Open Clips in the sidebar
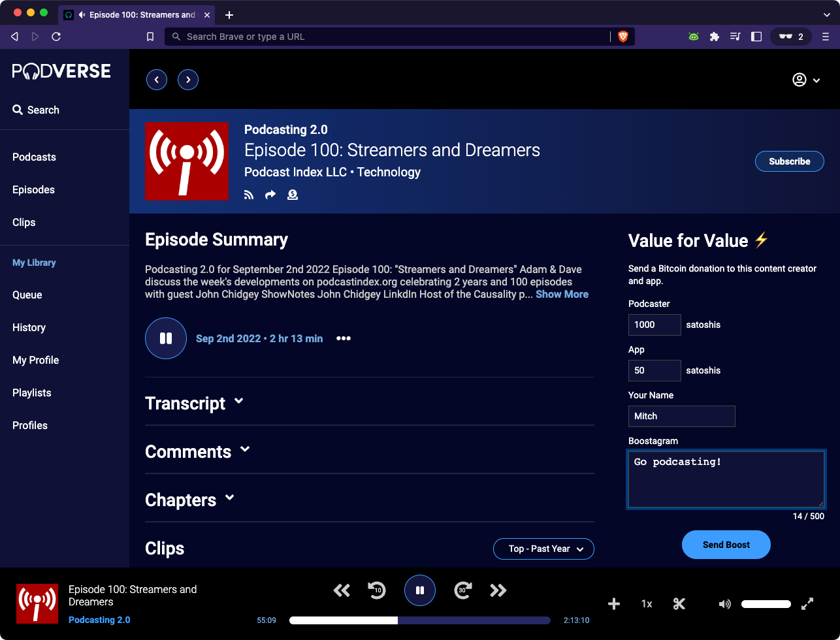 pos(24,222)
